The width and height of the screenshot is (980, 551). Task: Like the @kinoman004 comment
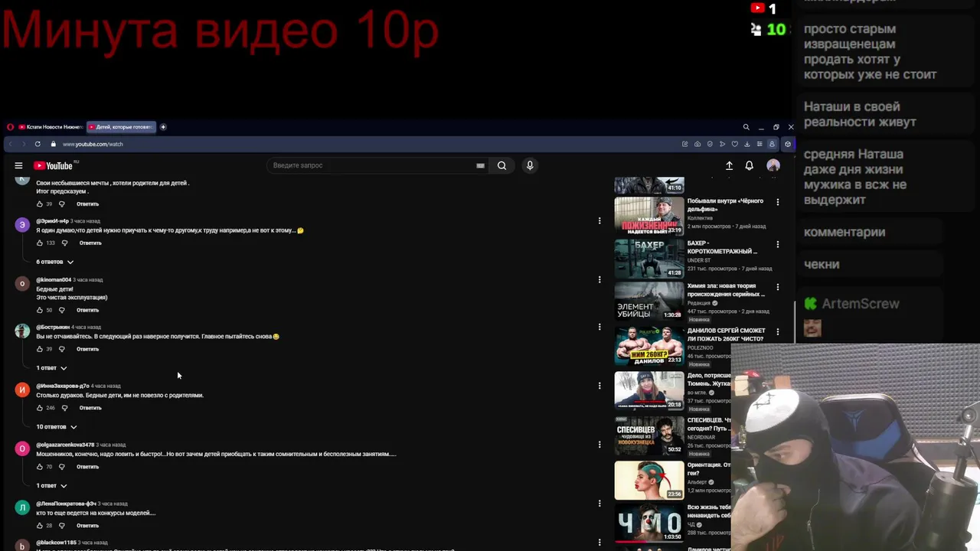coord(40,310)
